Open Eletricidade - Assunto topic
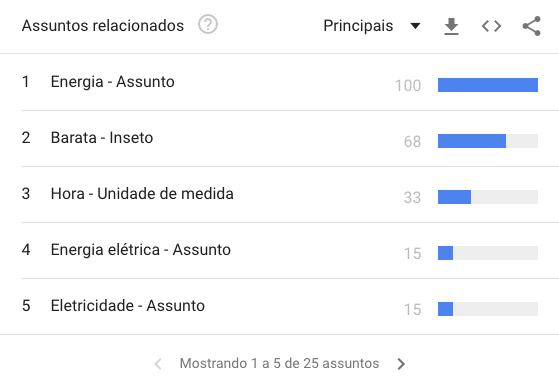559x388 pixels. (x=128, y=306)
